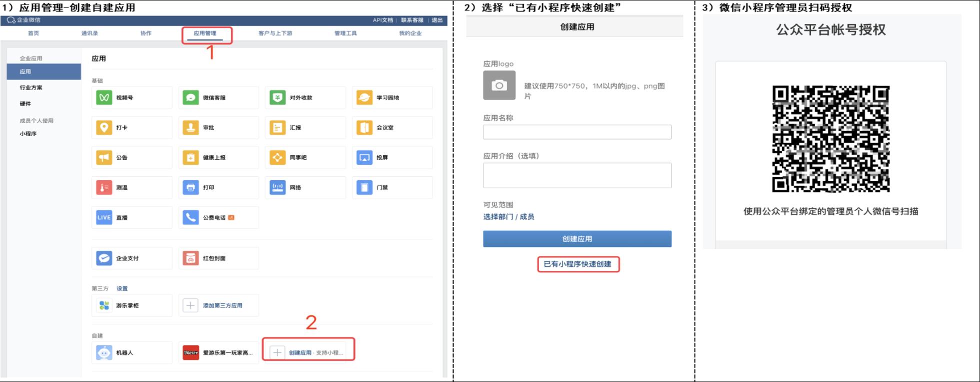Click the authorization QR code image

coord(830,139)
